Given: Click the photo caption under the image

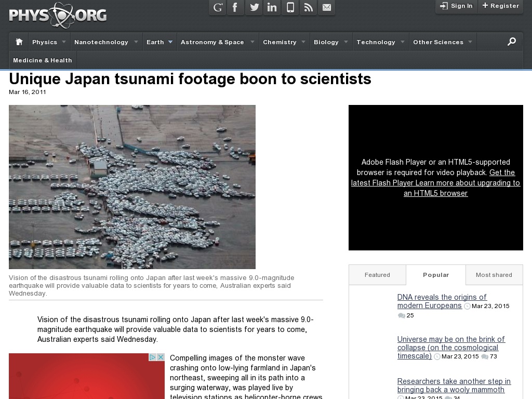Looking at the screenshot, I should click(151, 285).
